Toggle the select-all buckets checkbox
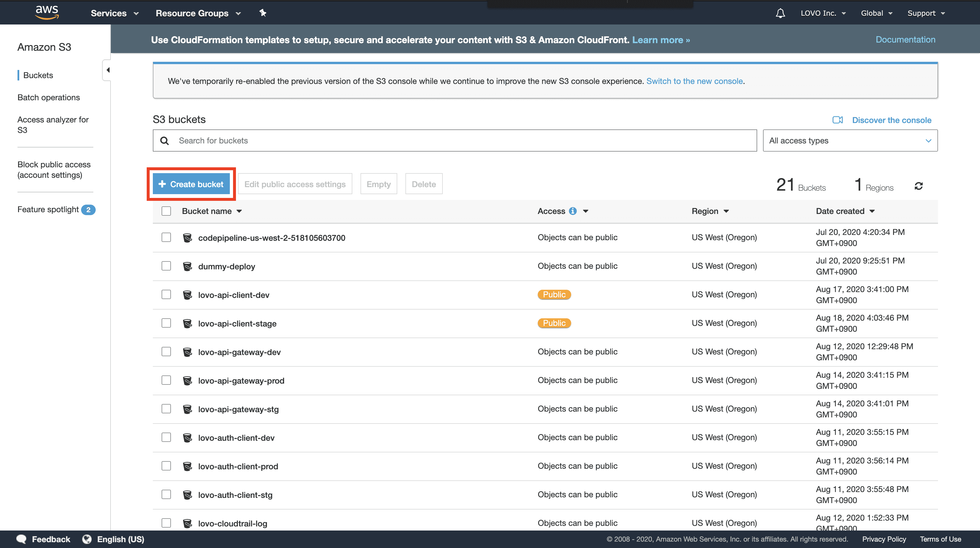The image size is (980, 548). (166, 211)
